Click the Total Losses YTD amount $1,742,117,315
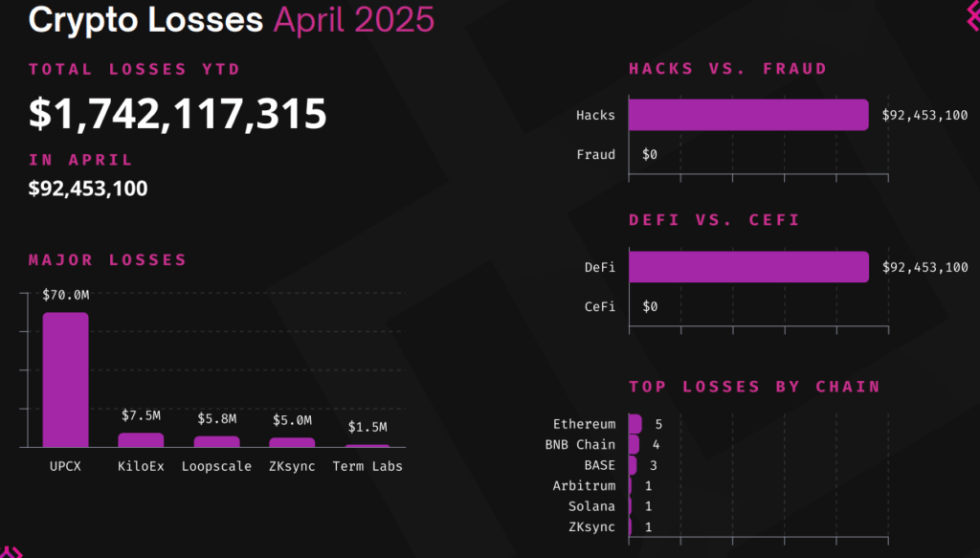 pos(178,114)
